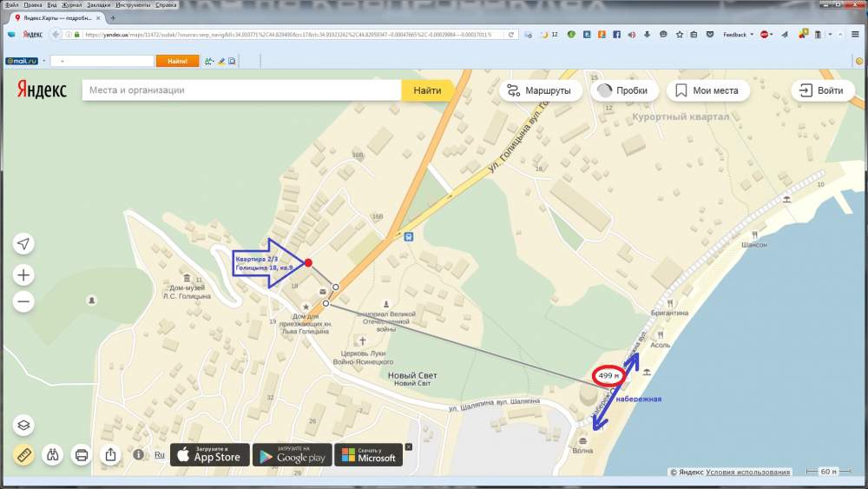
Task: Open the App Store download badge
Action: [x=209, y=455]
